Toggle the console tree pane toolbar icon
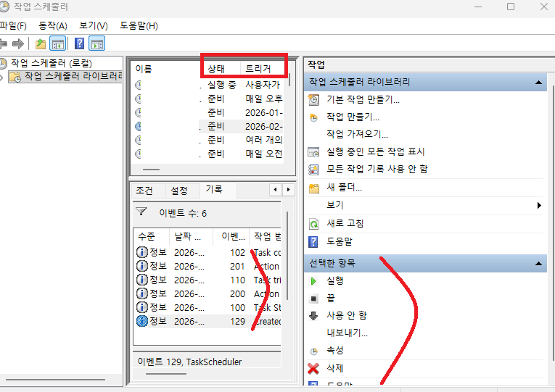Screen dimensions: 555x392 [x=57, y=44]
